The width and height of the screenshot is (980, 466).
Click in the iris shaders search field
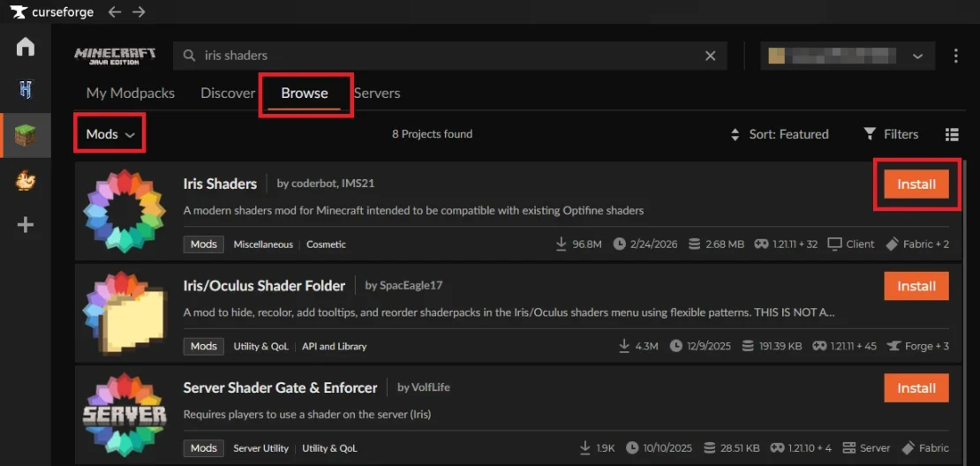tap(450, 56)
